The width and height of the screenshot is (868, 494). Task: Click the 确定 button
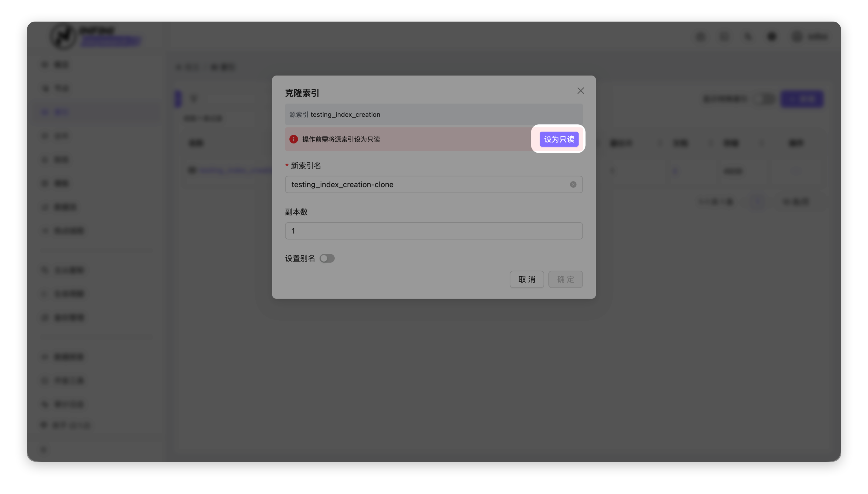[x=565, y=279]
